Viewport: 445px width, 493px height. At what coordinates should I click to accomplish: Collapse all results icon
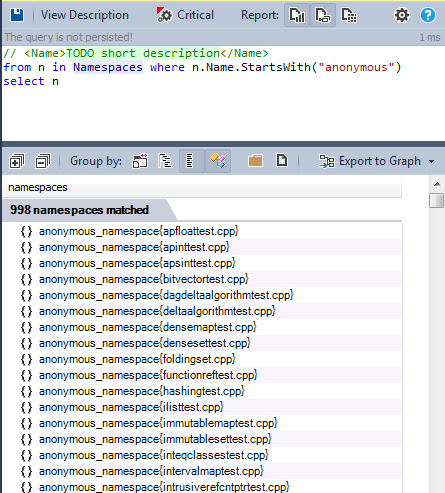pos(43,161)
